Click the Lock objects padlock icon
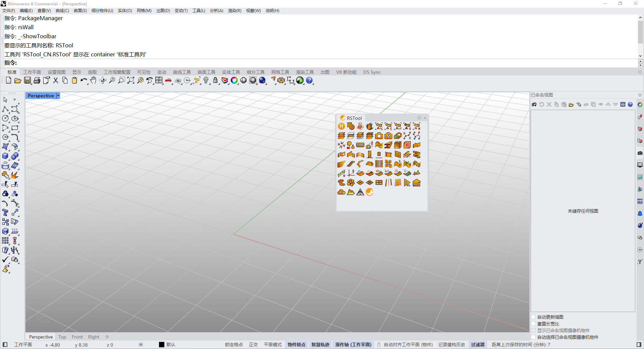 [215, 80]
